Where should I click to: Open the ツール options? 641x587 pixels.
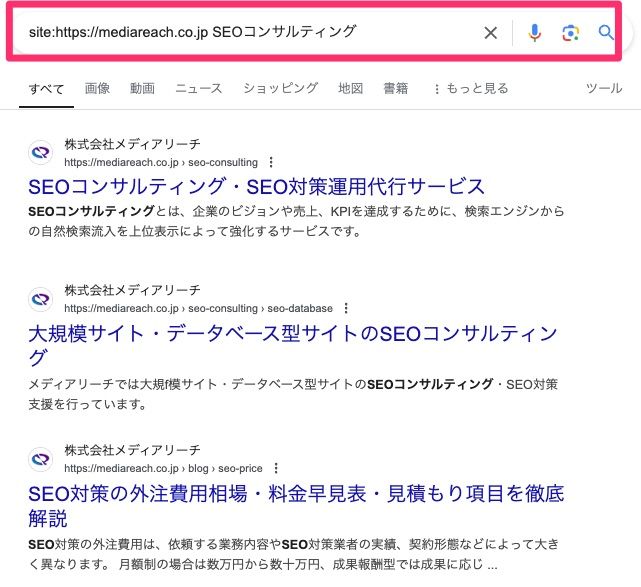pyautogui.click(x=604, y=88)
